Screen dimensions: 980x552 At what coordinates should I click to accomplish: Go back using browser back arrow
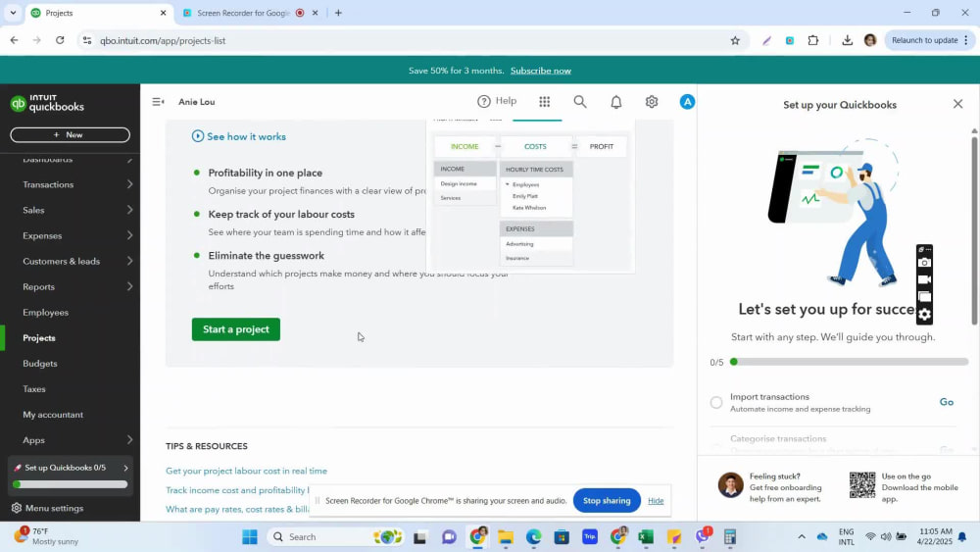14,40
